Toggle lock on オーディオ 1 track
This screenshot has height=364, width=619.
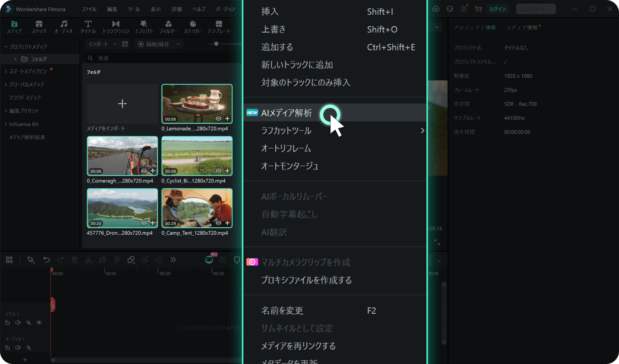point(8,347)
